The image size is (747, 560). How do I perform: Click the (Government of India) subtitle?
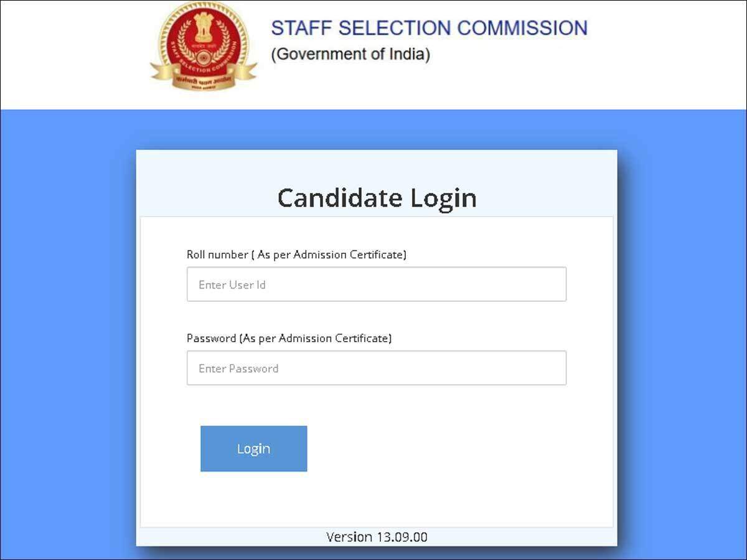point(350,54)
